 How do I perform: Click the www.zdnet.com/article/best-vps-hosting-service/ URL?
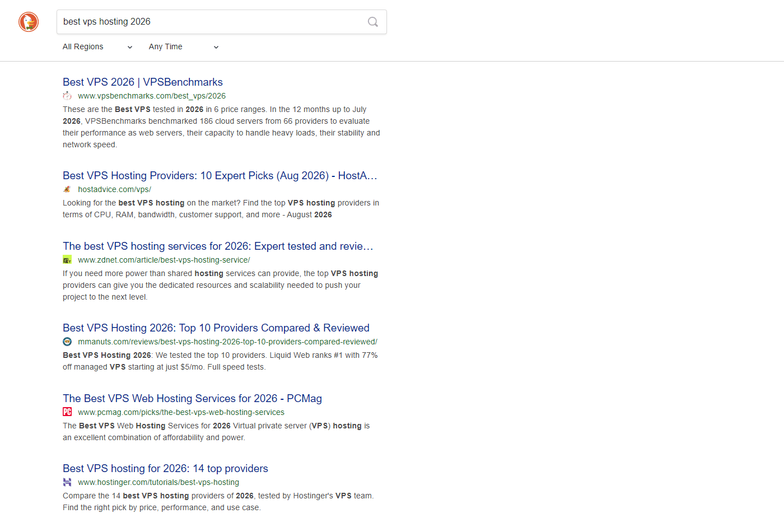(164, 260)
